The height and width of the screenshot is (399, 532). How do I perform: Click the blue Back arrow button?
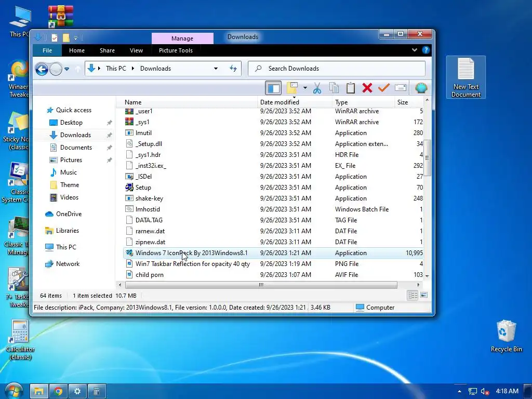pos(42,69)
